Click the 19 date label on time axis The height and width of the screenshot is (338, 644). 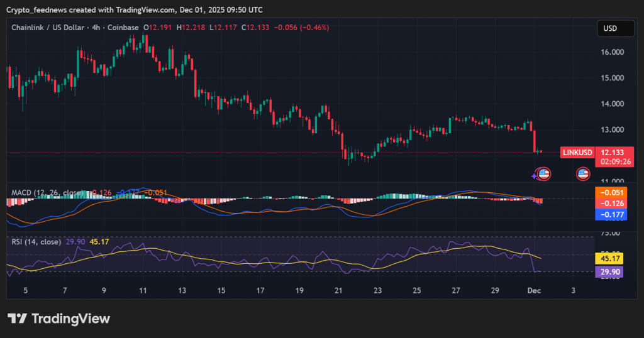point(299,290)
